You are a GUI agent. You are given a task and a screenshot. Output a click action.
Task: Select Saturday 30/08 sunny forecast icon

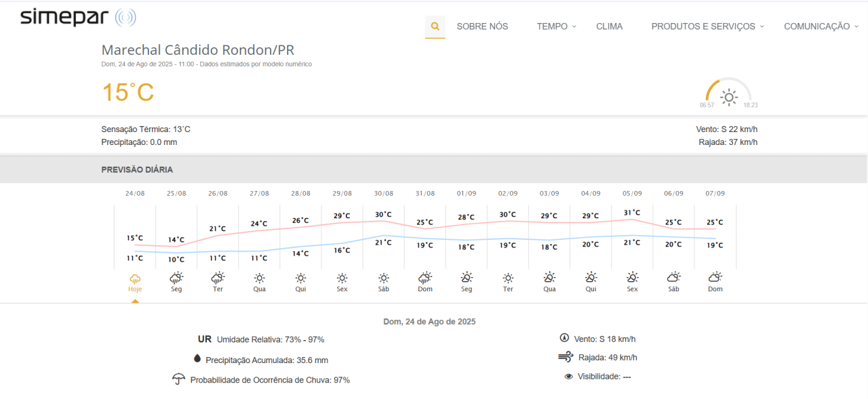tap(384, 278)
